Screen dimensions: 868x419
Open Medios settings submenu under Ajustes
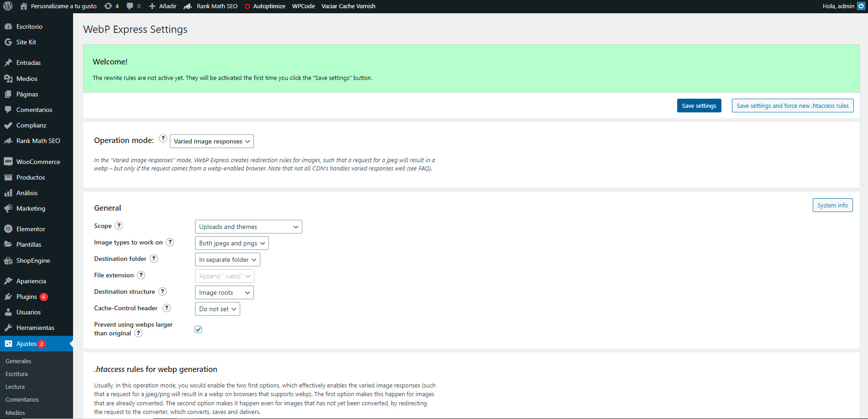click(x=15, y=413)
